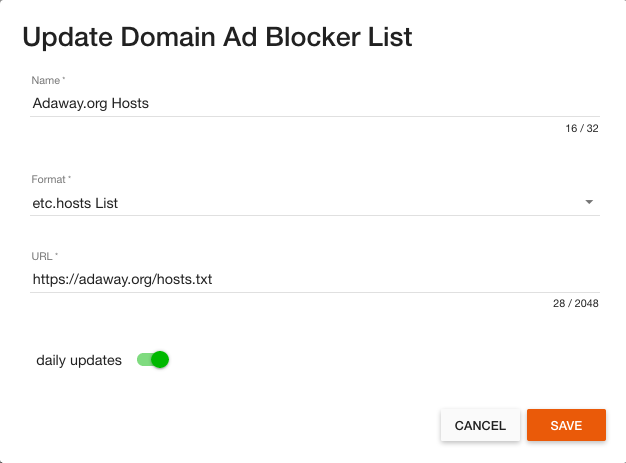
Task: Click the https://adaway.org/hosts.txt text
Action: click(x=122, y=279)
